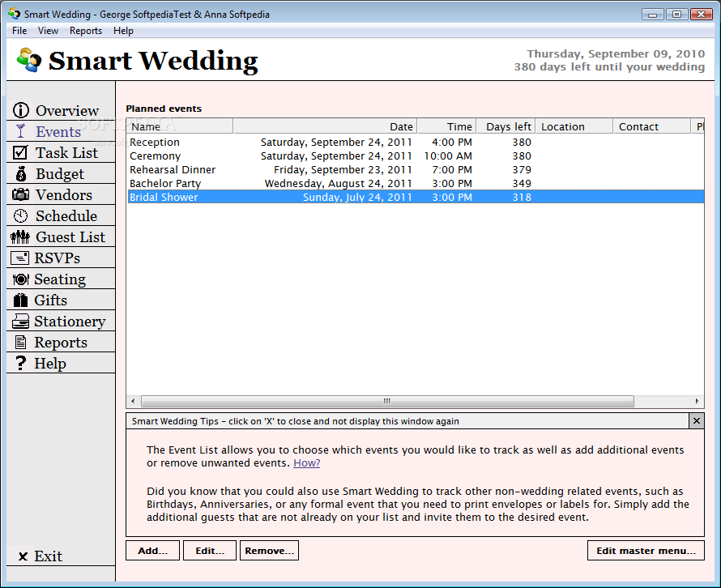Open the Stationery section label
Image resolution: width=721 pixels, height=588 pixels.
[x=70, y=322]
